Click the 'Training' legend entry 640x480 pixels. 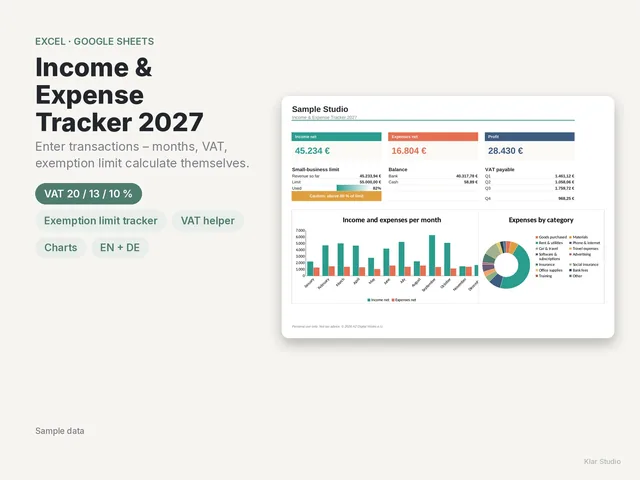click(x=544, y=276)
